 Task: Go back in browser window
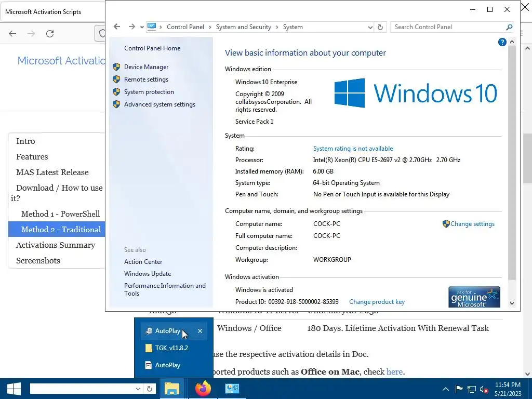pos(12,33)
